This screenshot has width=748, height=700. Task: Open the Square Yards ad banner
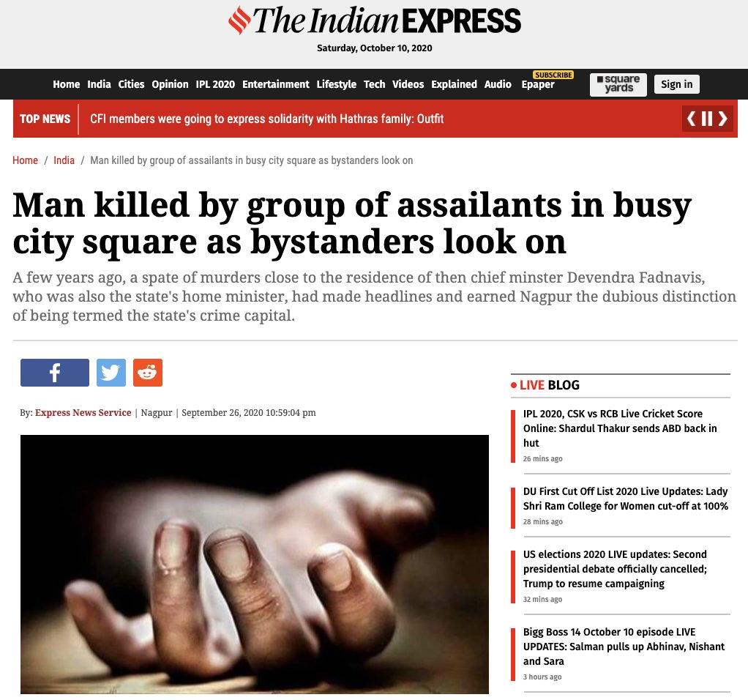(618, 84)
